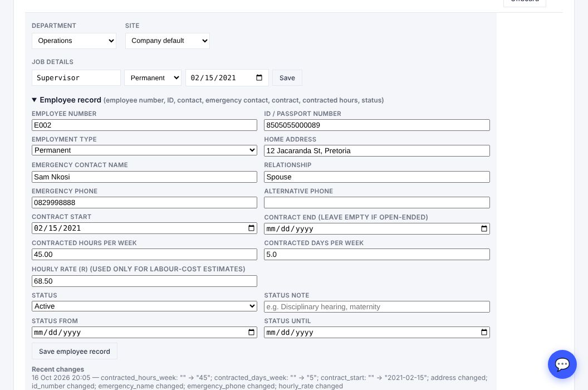The image size is (588, 390).
Task: Open the job details Permanent contract dropdown
Action: click(153, 77)
